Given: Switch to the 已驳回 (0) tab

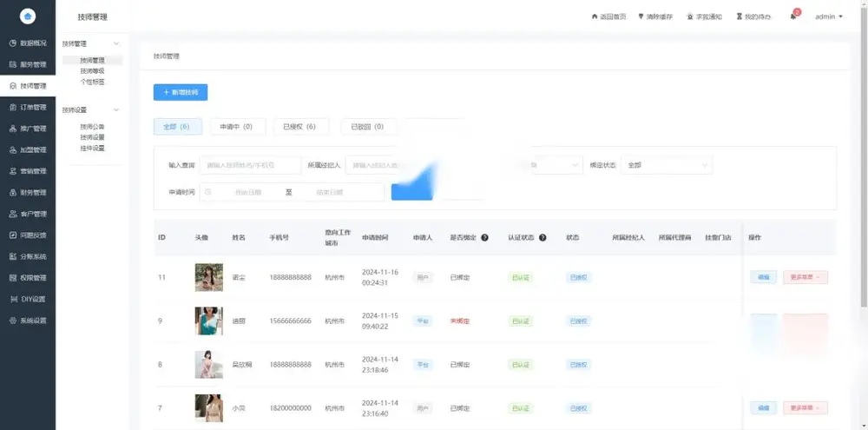Looking at the screenshot, I should pyautogui.click(x=369, y=126).
